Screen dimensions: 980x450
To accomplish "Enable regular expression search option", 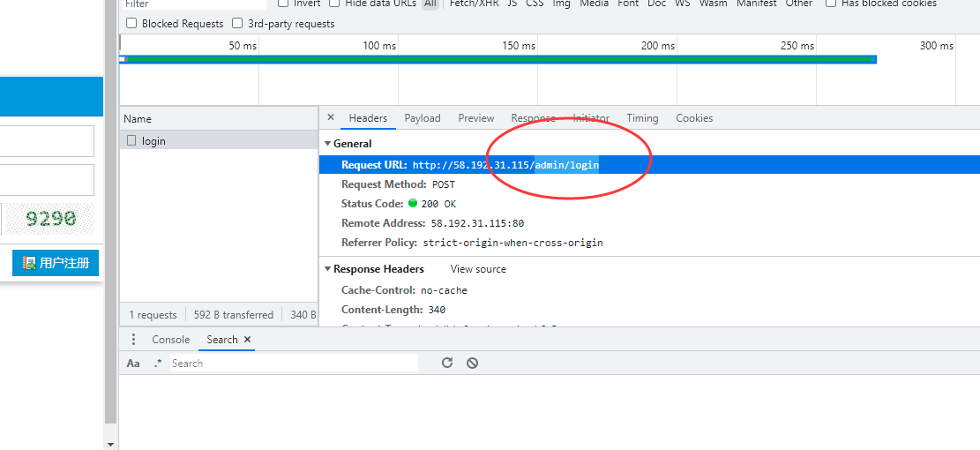I will pyautogui.click(x=158, y=364).
